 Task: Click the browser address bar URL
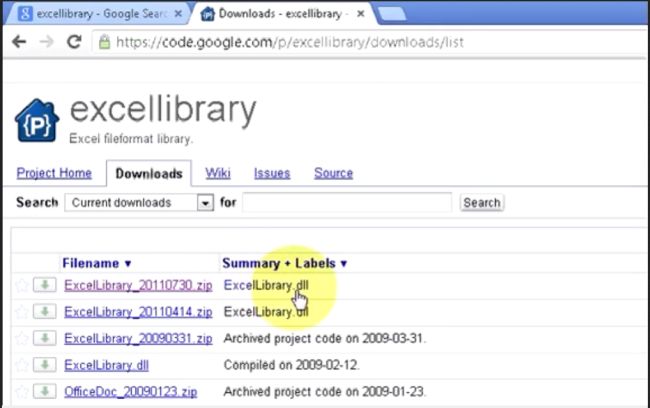(x=290, y=42)
